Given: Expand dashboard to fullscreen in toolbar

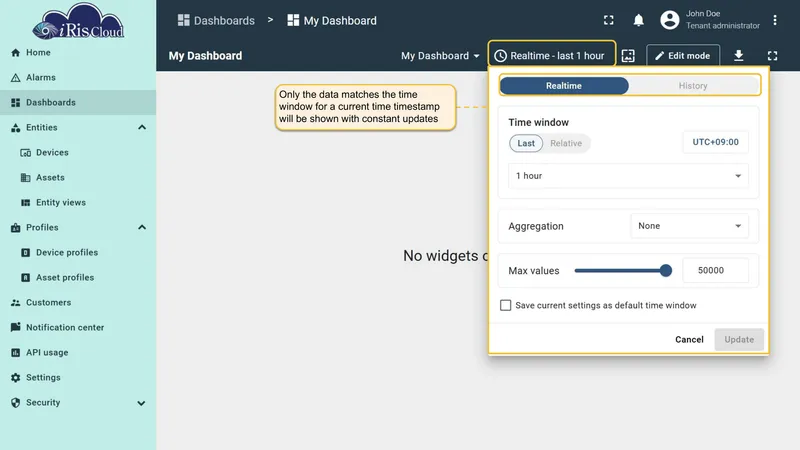Looking at the screenshot, I should [772, 56].
